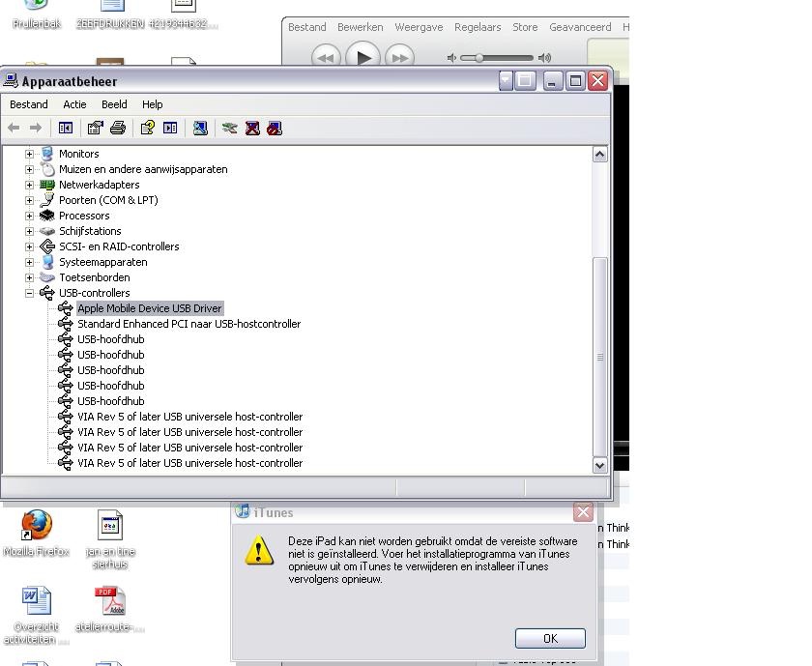
Task: Expand the Poorten (COM & LPT) node
Action: point(30,200)
